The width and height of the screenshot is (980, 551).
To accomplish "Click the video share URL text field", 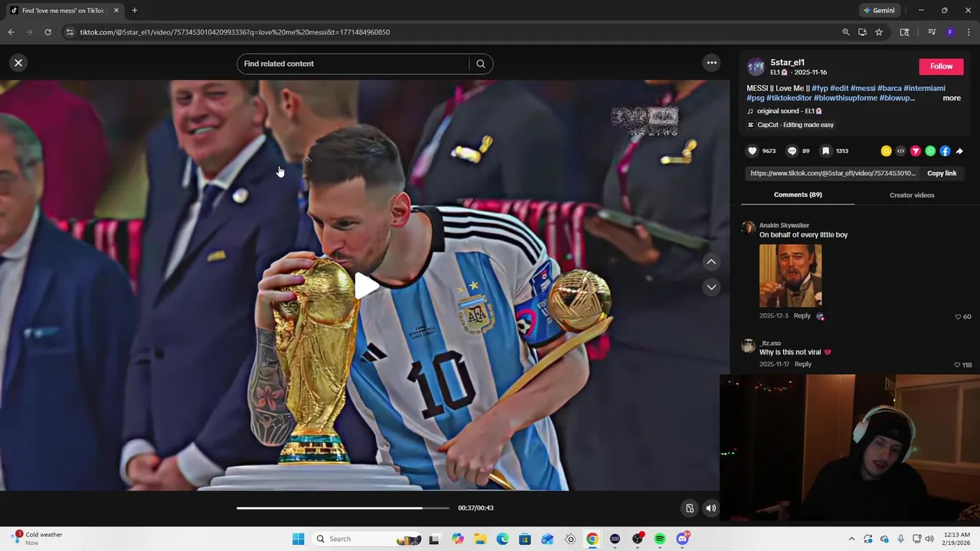I will click(833, 173).
